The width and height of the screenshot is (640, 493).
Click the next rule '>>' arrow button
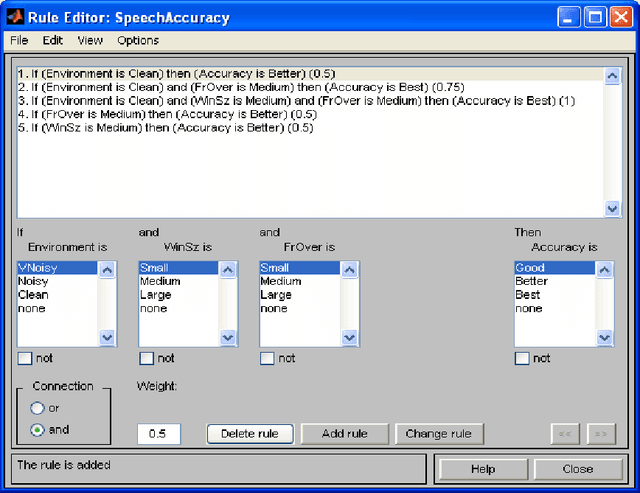pyautogui.click(x=601, y=434)
